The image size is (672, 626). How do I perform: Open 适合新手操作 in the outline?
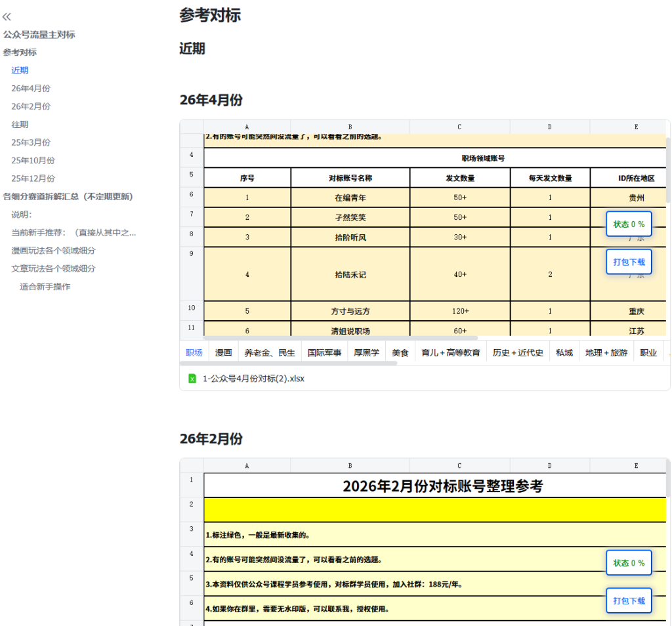pyautogui.click(x=45, y=287)
